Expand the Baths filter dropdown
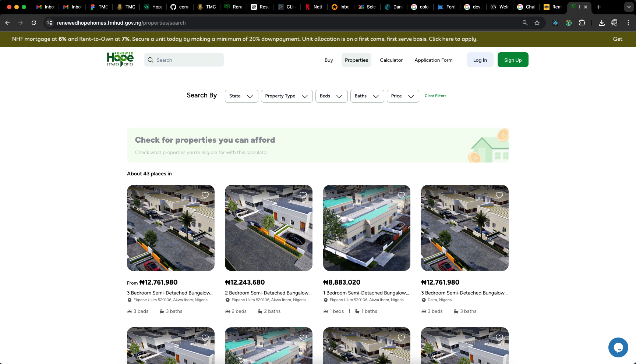This screenshot has width=636, height=364. point(367,96)
